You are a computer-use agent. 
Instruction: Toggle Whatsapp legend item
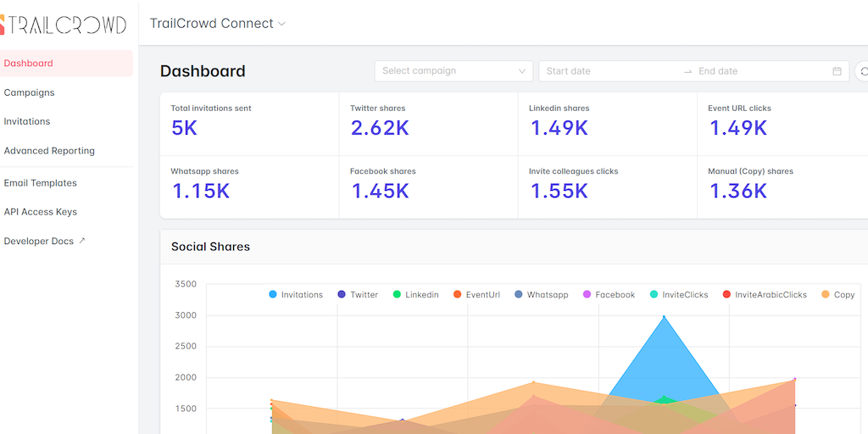tap(541, 295)
